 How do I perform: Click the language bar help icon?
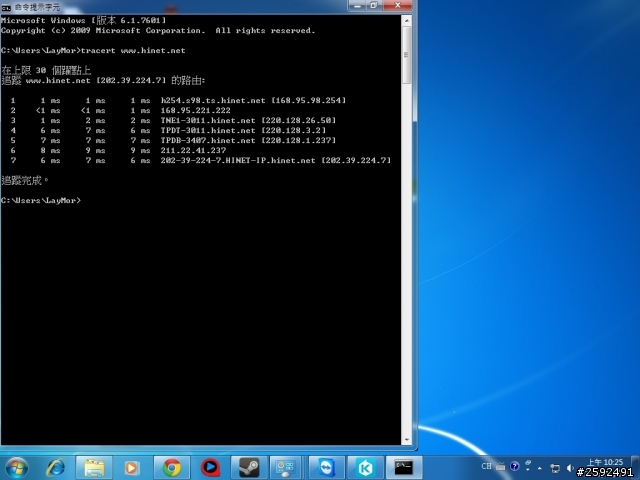[x=515, y=466]
